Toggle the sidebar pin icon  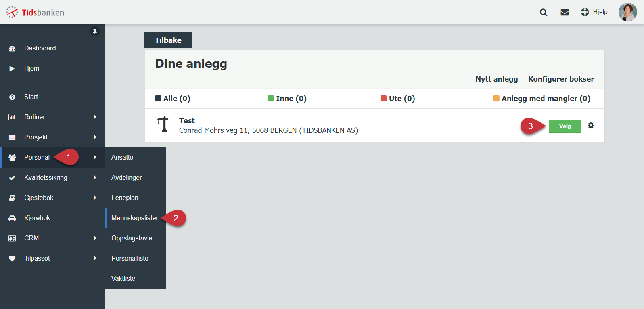click(95, 32)
